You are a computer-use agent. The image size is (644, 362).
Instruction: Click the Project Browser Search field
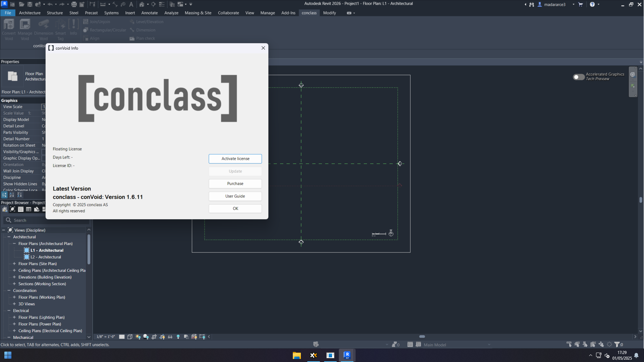tap(46, 220)
